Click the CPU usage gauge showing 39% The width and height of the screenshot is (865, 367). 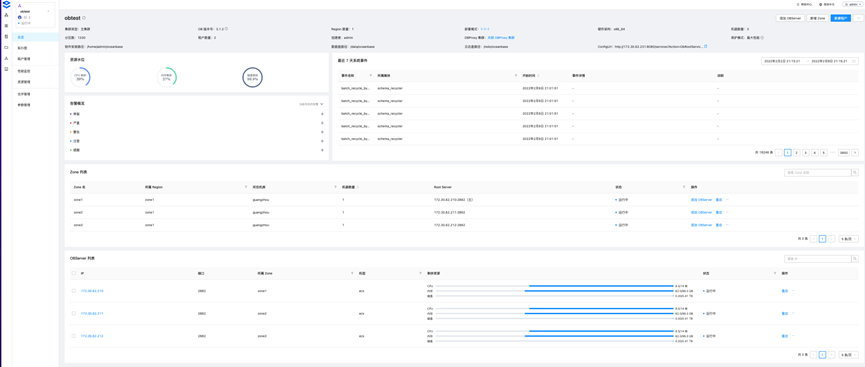coord(81,78)
